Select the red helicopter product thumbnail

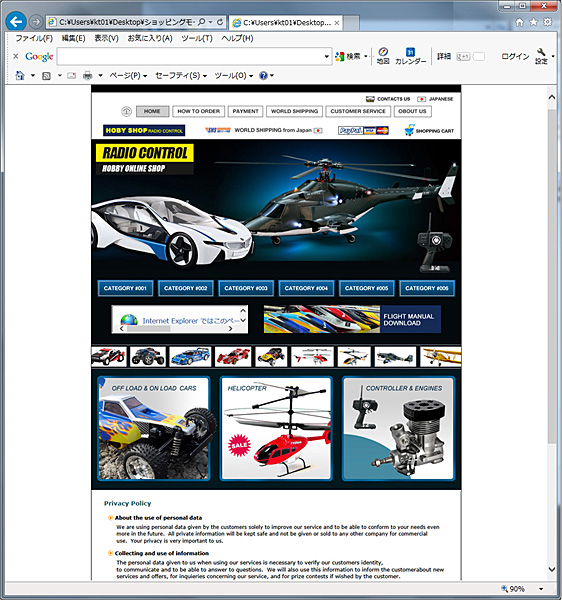click(312, 357)
